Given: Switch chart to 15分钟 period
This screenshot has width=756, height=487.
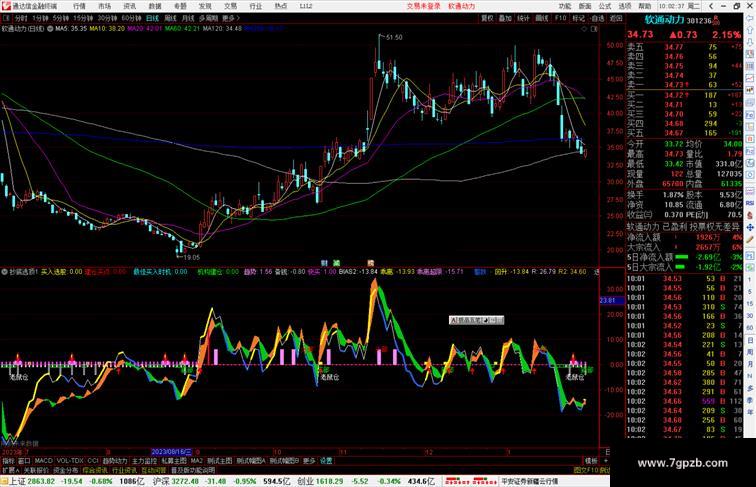Looking at the screenshot, I should [x=83, y=18].
